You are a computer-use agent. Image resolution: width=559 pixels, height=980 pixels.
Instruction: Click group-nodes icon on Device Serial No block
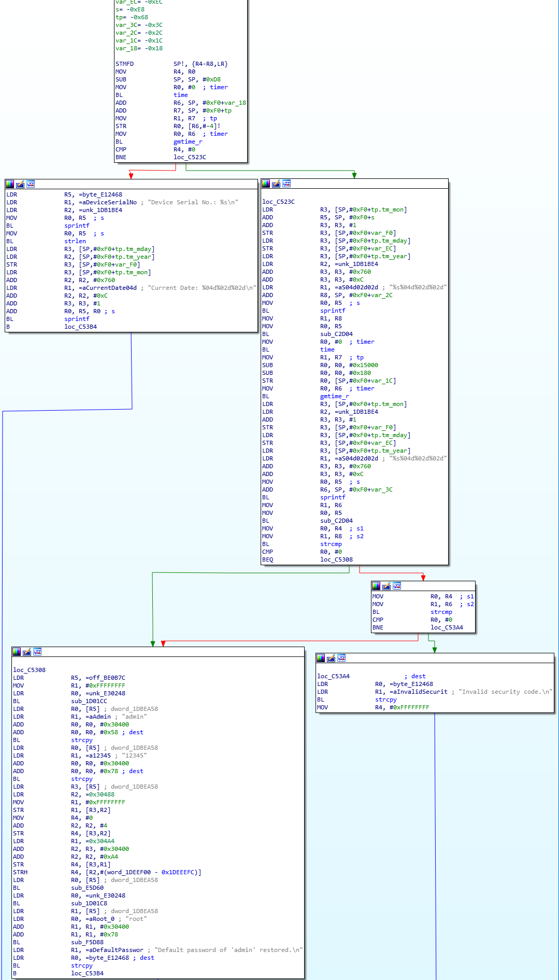click(x=31, y=184)
